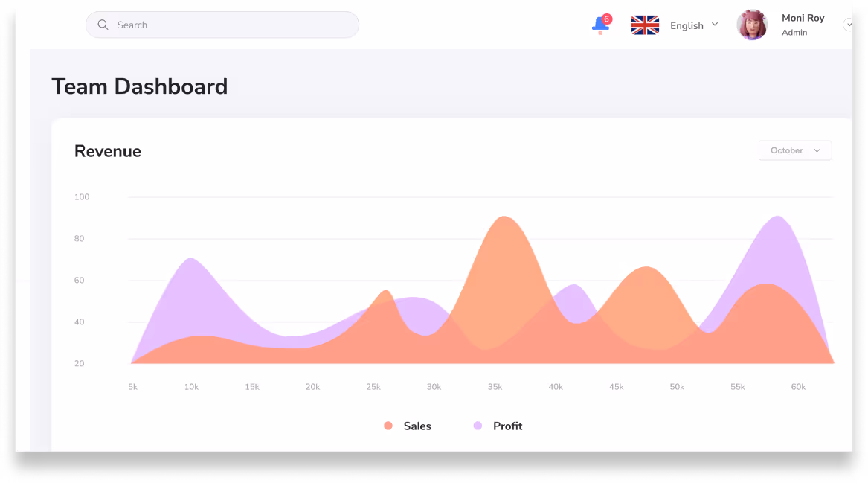This screenshot has height=483, width=868.
Task: Toggle the Profit series in the legend
Action: [x=508, y=426]
